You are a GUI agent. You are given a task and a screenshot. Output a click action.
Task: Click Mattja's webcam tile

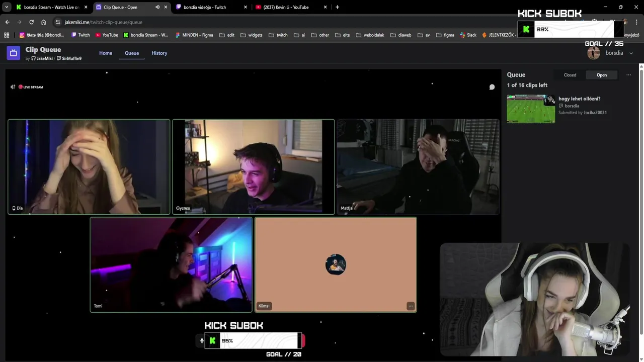coord(418,167)
